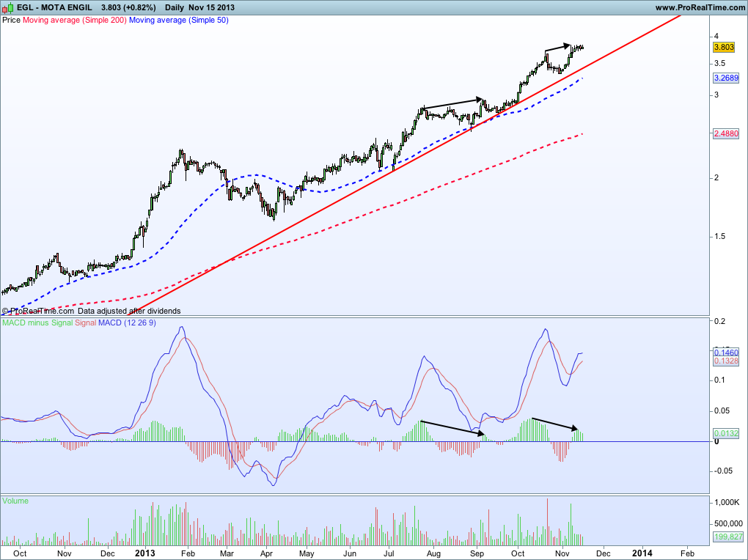
Task: Click the MACD (12 26 9) legend label
Action: [127, 323]
